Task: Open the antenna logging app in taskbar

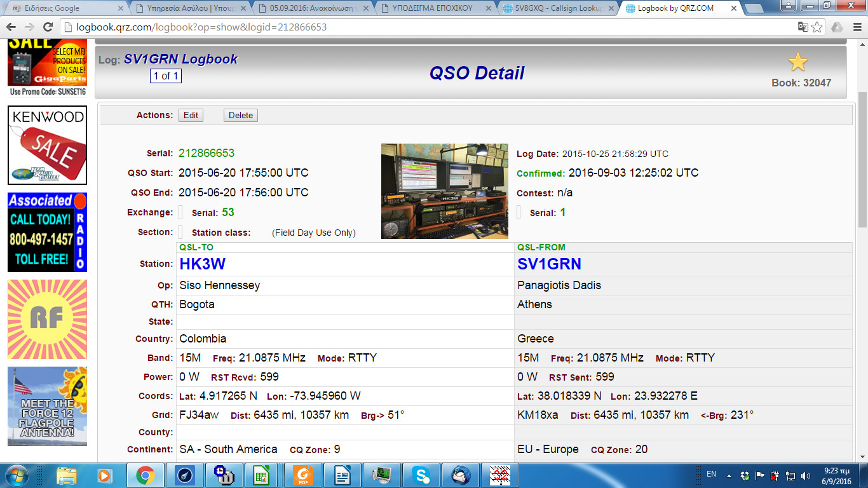Action: point(499,475)
